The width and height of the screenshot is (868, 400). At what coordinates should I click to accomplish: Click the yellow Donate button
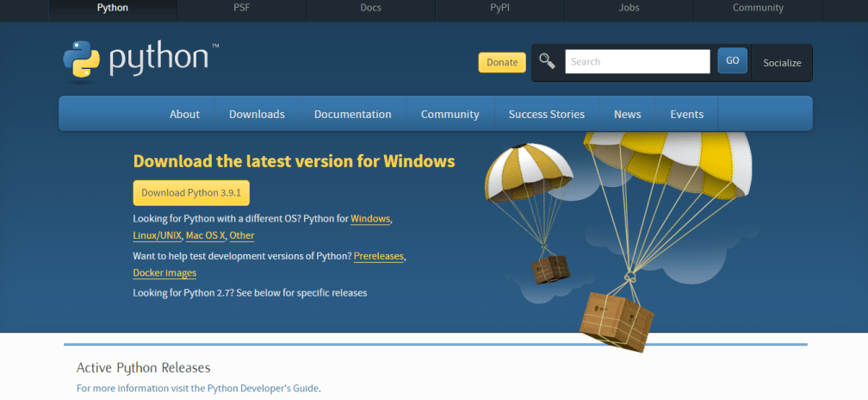pos(502,62)
